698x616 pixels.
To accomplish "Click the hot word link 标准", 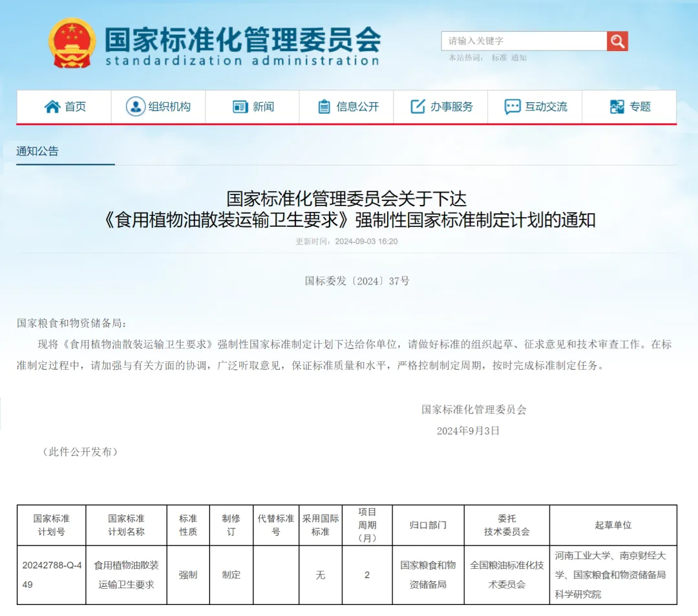I will (499, 58).
